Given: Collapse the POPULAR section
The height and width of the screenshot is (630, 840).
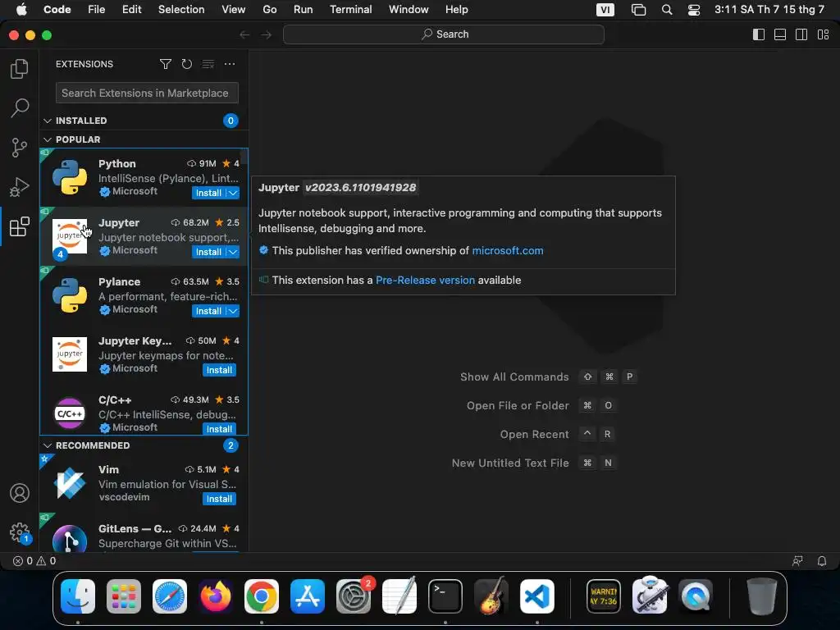Looking at the screenshot, I should (x=48, y=139).
